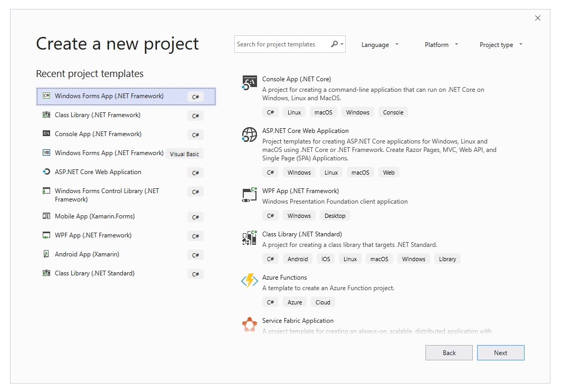Click the recent Class Library (.NET Standard) icon
This screenshot has height=392, width=561.
[x=46, y=273]
